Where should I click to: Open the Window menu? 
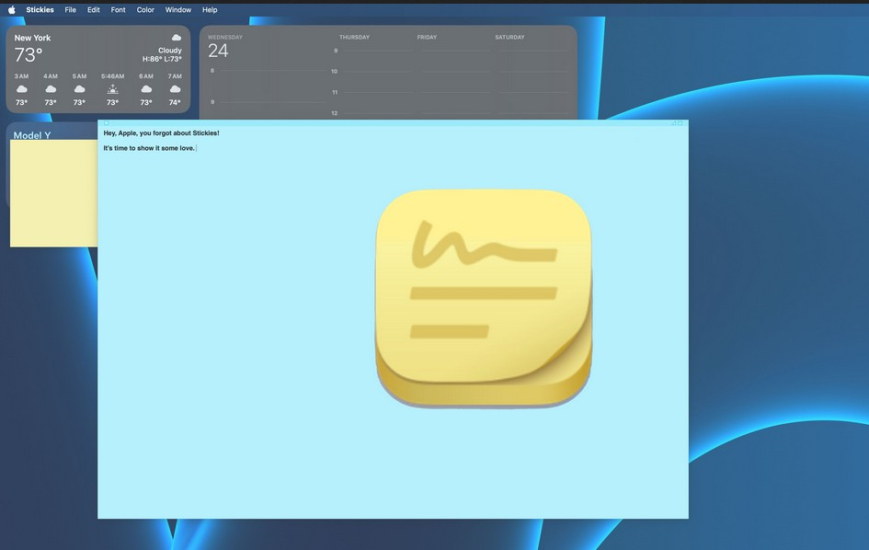(x=178, y=10)
